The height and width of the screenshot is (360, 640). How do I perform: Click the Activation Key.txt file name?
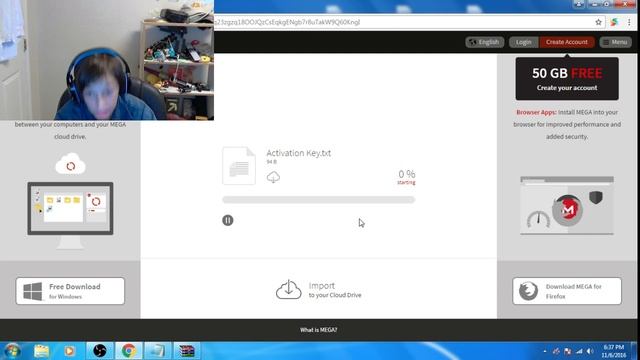[299, 153]
